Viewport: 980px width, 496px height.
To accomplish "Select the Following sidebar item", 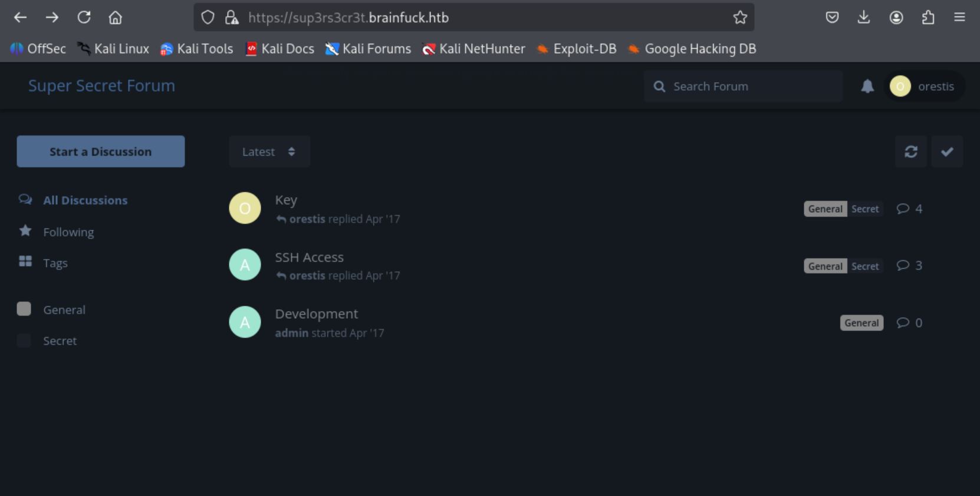I will pyautogui.click(x=68, y=232).
